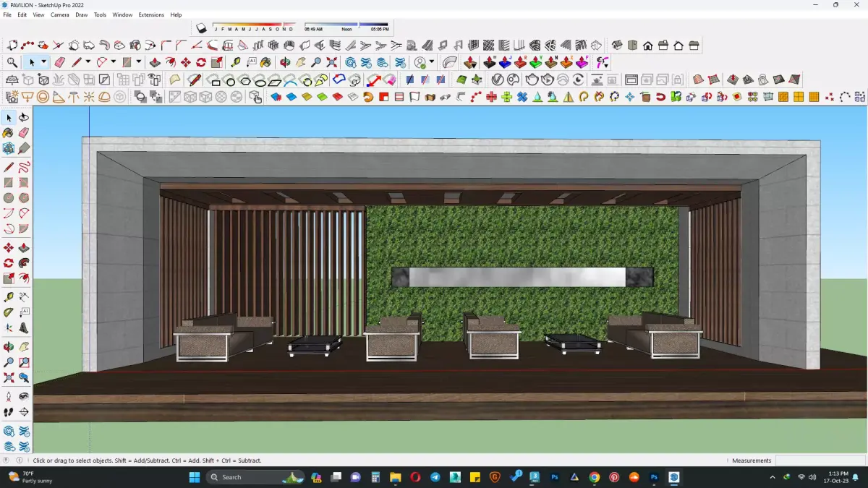Select the Protractor tool in left toolbar
868x488 pixels.
(9, 312)
